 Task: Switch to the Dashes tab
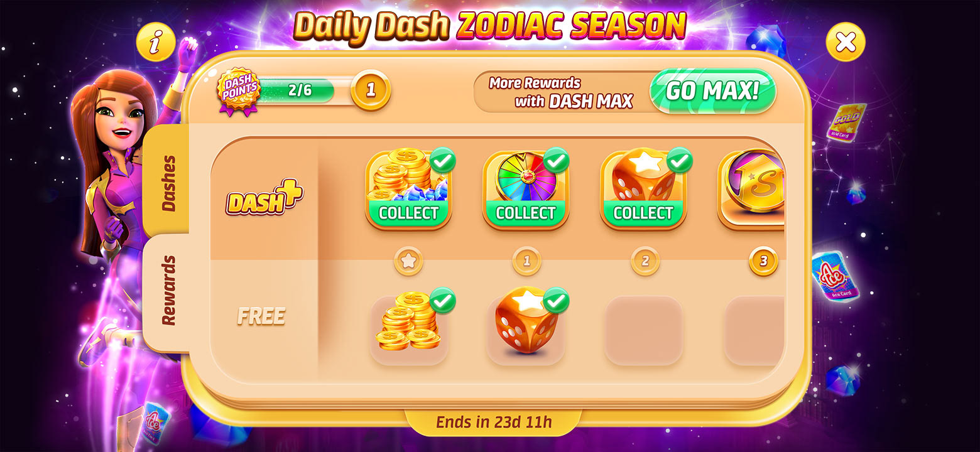point(167,181)
